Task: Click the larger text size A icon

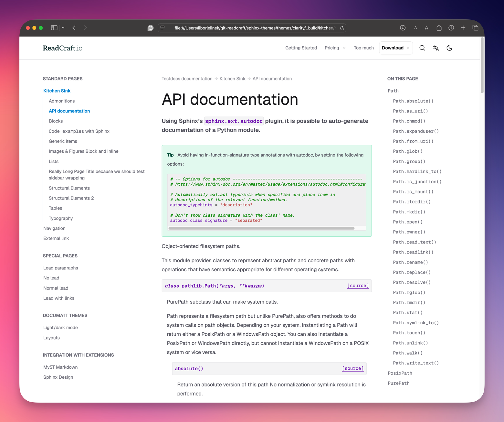Action: pyautogui.click(x=426, y=28)
